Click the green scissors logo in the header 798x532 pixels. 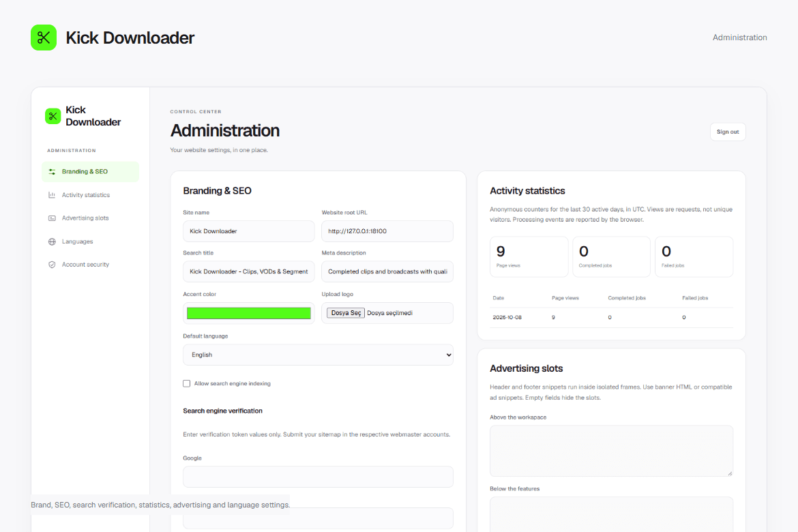coord(44,38)
